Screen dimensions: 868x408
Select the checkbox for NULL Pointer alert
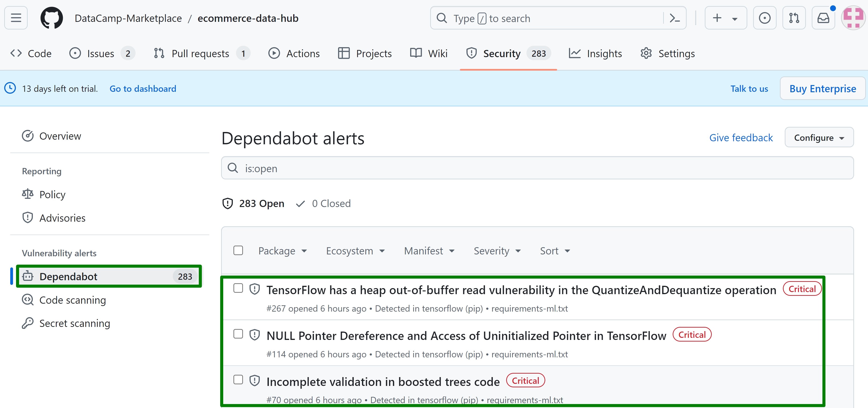(x=238, y=334)
